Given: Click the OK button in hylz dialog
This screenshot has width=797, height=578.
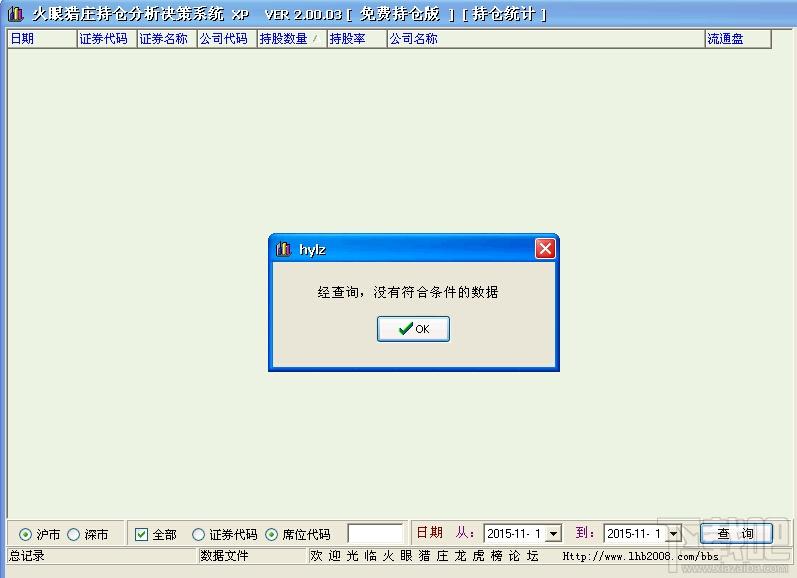Looking at the screenshot, I should (x=413, y=329).
